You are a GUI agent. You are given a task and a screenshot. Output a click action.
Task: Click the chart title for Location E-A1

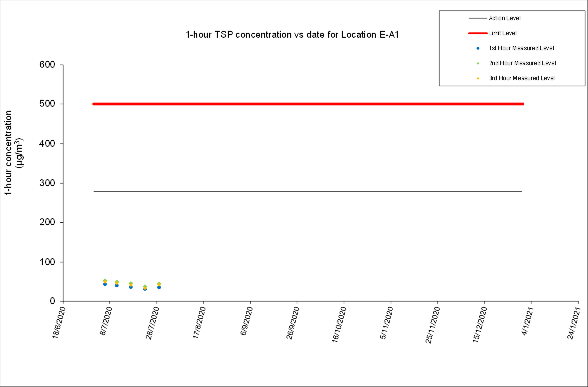[x=292, y=35]
